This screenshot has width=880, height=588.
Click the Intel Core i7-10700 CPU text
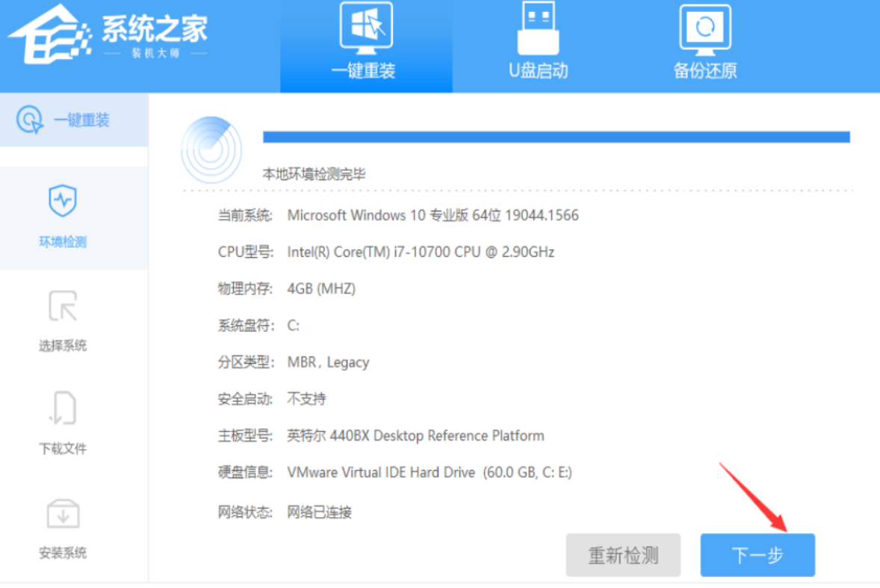coord(421,252)
